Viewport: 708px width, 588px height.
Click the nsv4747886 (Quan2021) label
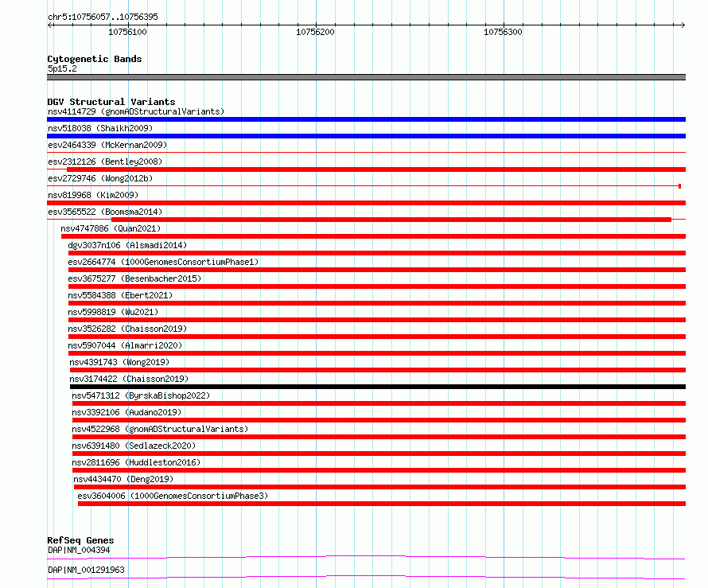[111, 228]
